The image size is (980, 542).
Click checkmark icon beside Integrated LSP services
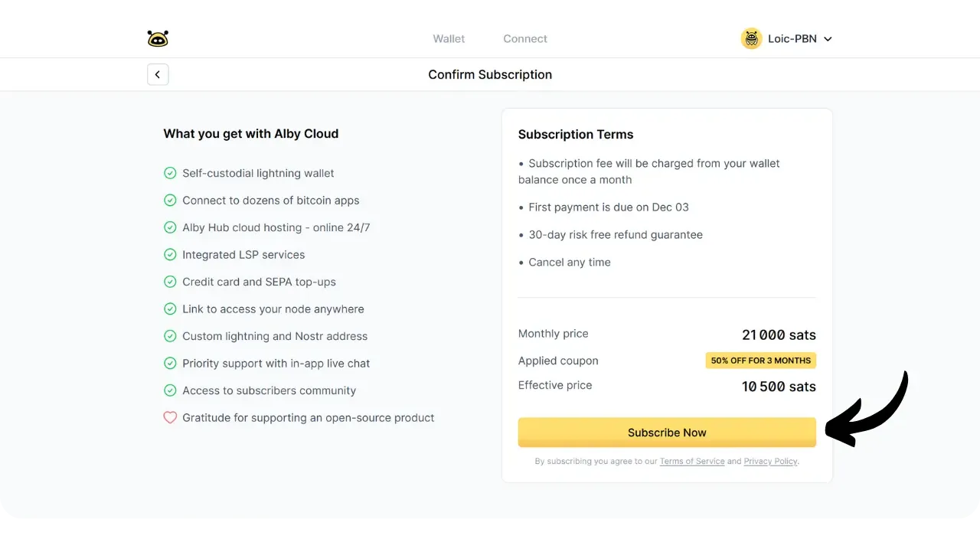(170, 255)
